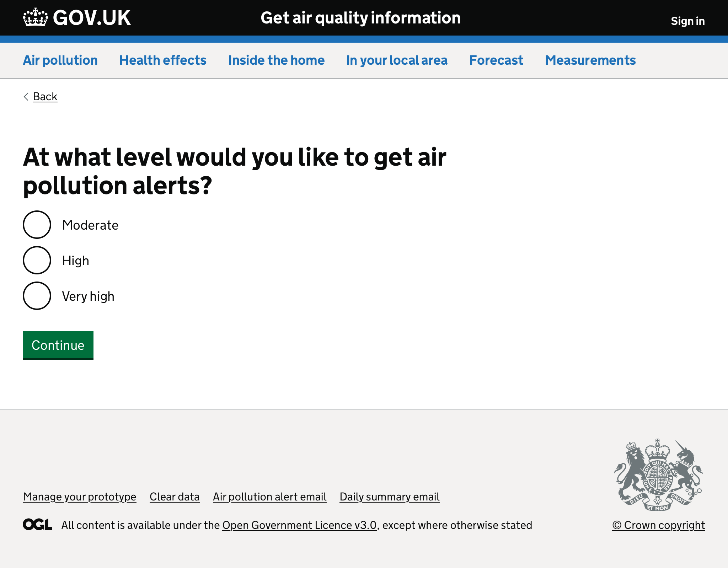Click the Air pollution navigation link

point(60,60)
